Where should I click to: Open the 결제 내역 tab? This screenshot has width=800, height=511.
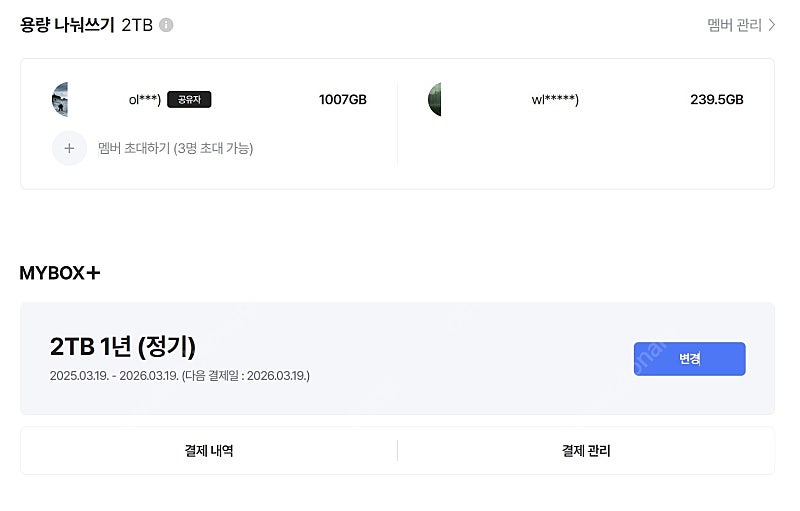click(209, 451)
